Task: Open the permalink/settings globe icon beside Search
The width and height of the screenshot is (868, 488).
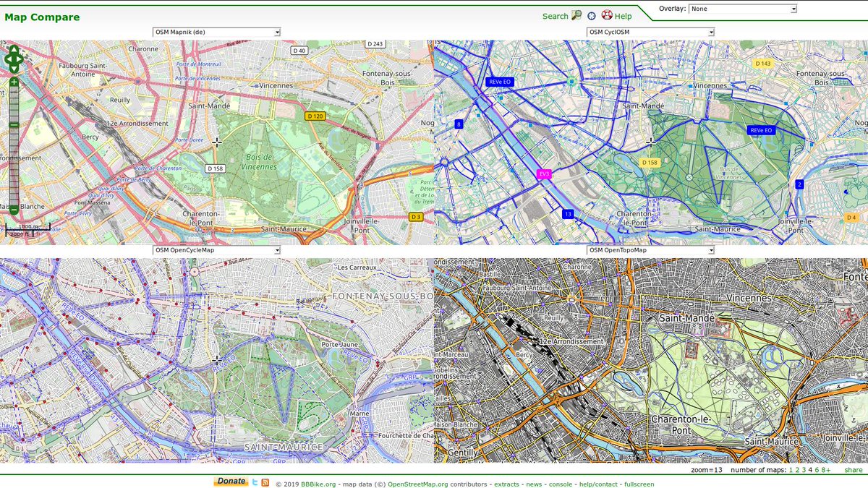Action: (x=592, y=16)
